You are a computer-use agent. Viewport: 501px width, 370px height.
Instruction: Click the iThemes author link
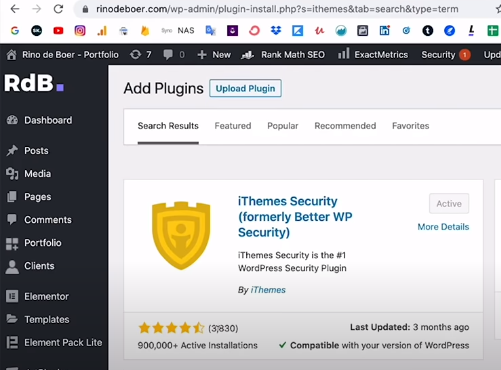[x=268, y=290]
